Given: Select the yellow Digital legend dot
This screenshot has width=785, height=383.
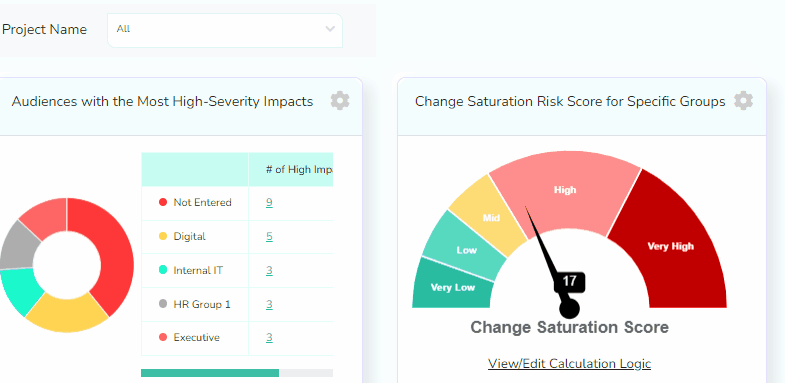Looking at the screenshot, I should (163, 236).
